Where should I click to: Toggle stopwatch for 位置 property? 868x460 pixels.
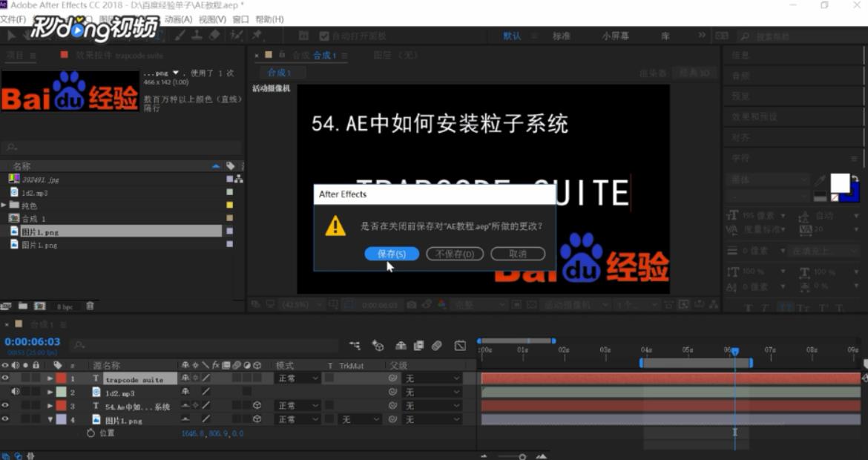click(x=91, y=433)
